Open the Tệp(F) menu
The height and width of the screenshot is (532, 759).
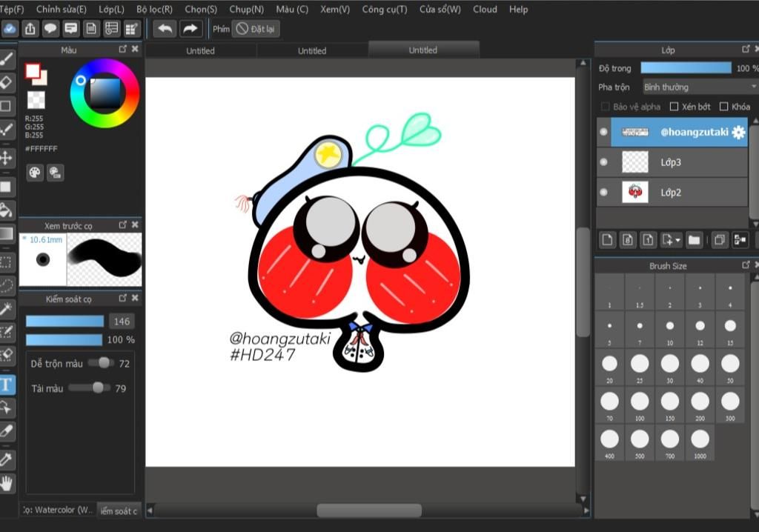point(12,9)
